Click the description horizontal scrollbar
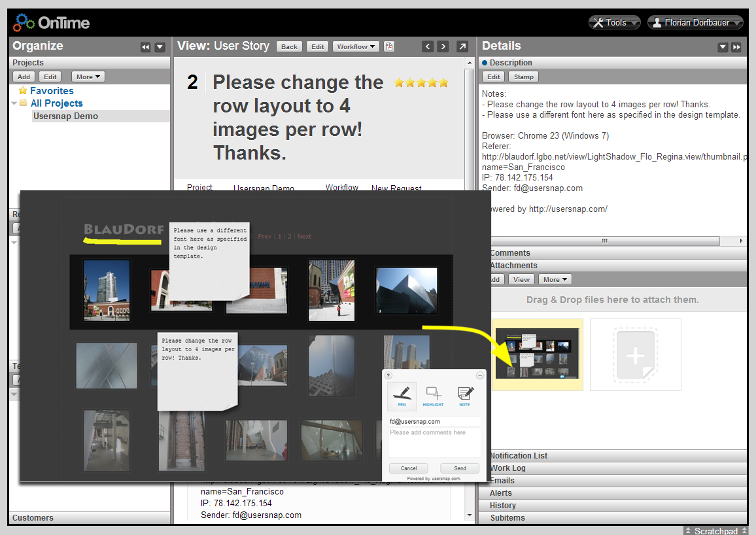756x535 pixels. point(605,241)
